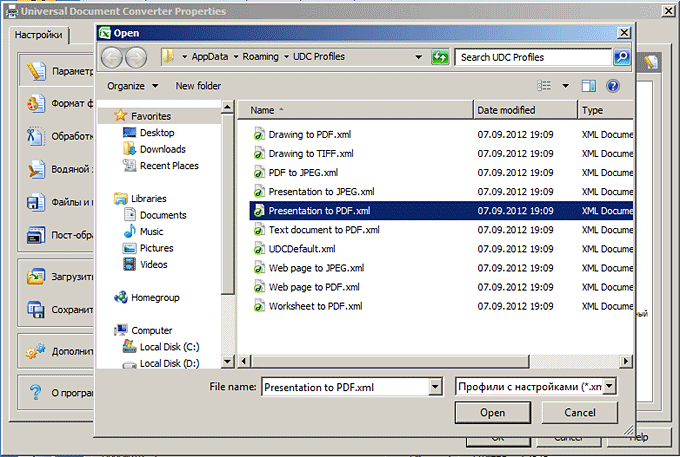The width and height of the screenshot is (680, 457).
Task: Click the Downloads folder icon in Favorites
Action: coord(130,149)
